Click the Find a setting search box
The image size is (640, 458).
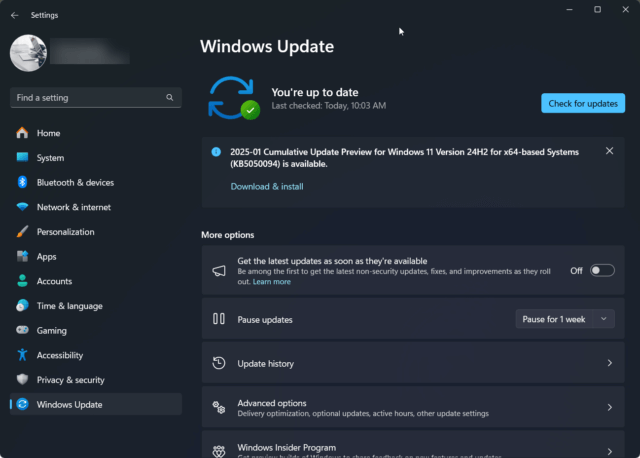click(96, 98)
